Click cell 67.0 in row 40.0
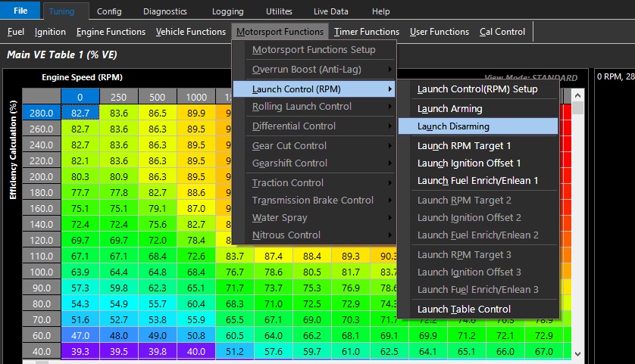Image resolution: width=635 pixels, height=364 pixels. (544, 351)
